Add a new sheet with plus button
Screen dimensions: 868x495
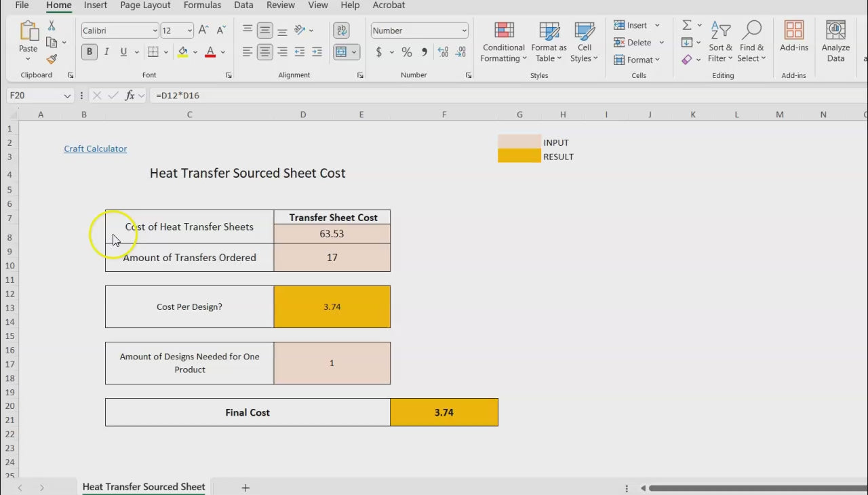[x=245, y=488]
